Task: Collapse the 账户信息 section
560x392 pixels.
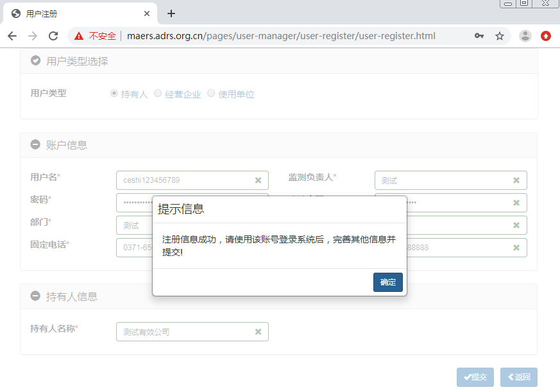Action: [x=36, y=145]
